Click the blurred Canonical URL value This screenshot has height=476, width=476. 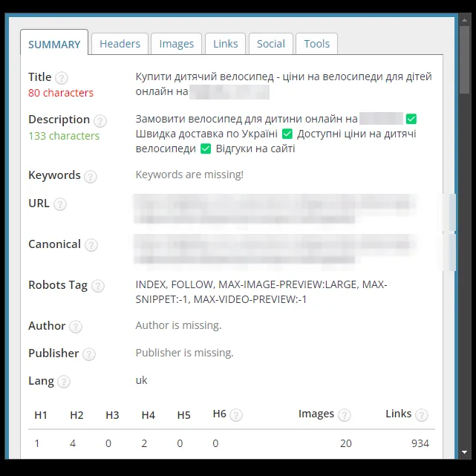[x=275, y=249]
